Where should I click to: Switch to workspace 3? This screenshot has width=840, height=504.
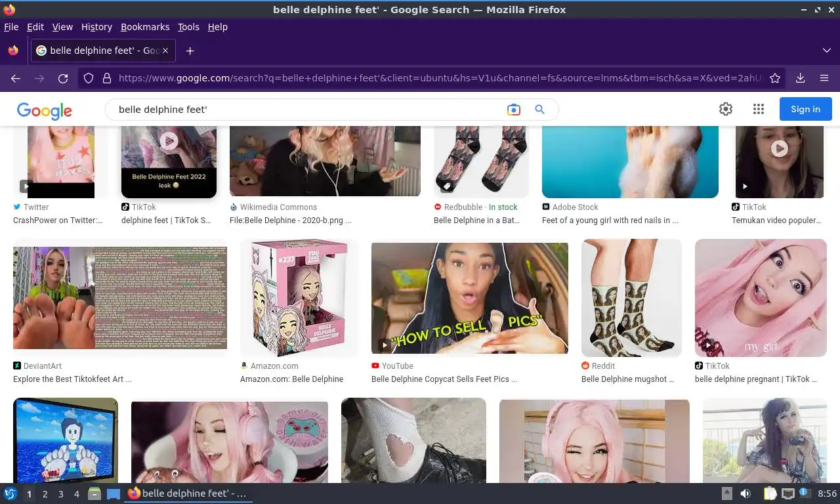(60, 494)
